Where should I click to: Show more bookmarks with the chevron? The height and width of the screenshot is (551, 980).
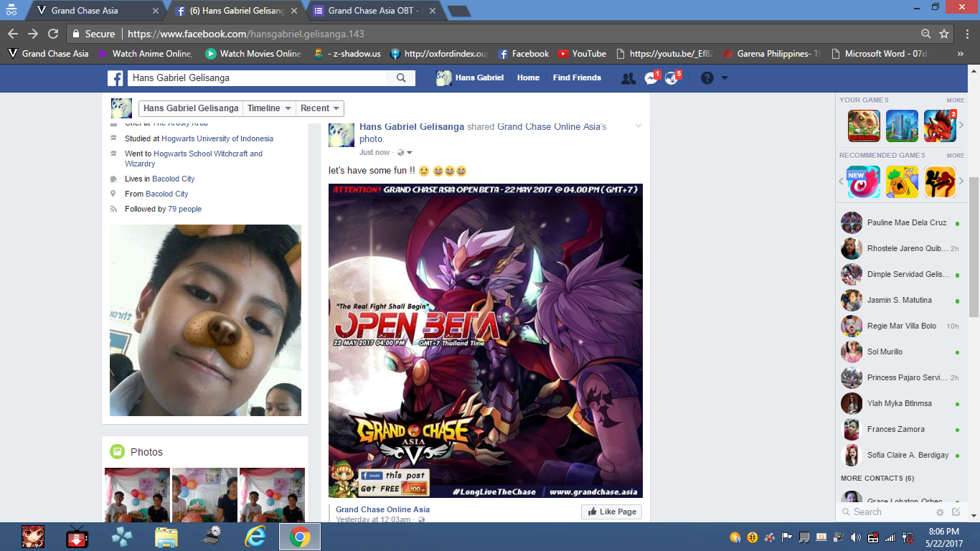click(x=961, y=54)
